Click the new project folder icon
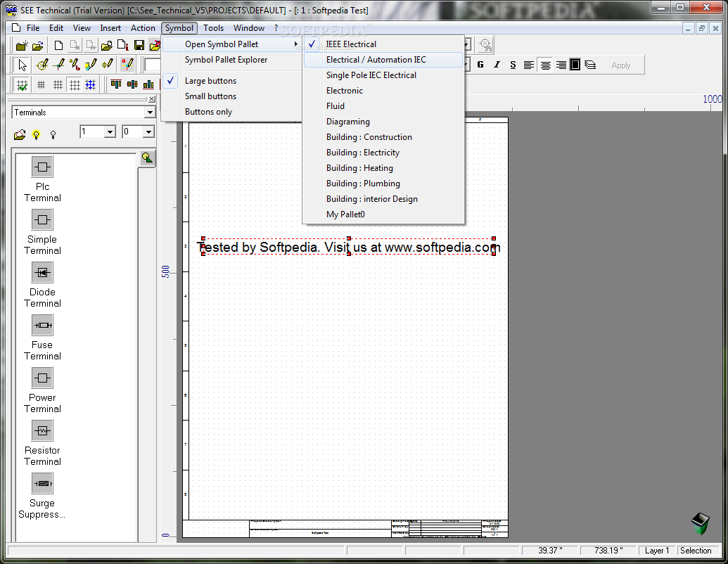This screenshot has width=728, height=564. pyautogui.click(x=21, y=46)
